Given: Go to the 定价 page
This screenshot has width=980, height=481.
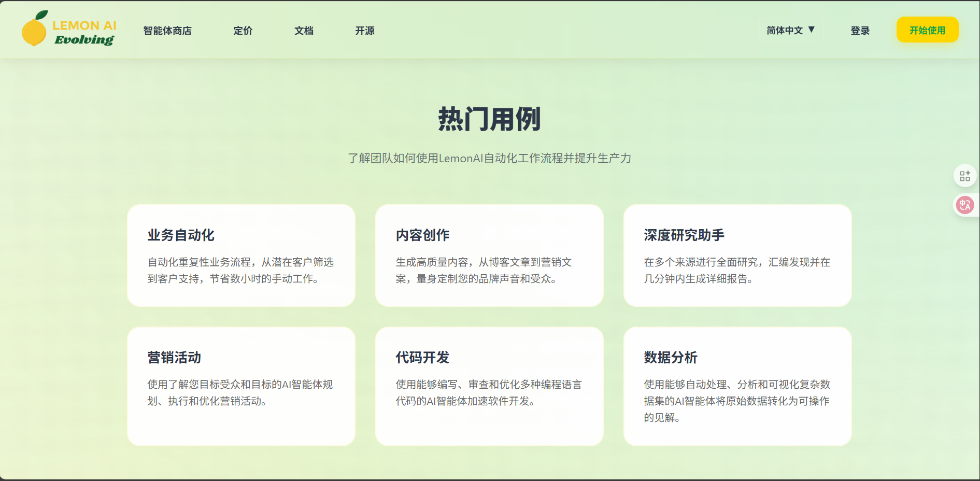Looking at the screenshot, I should coord(243,31).
